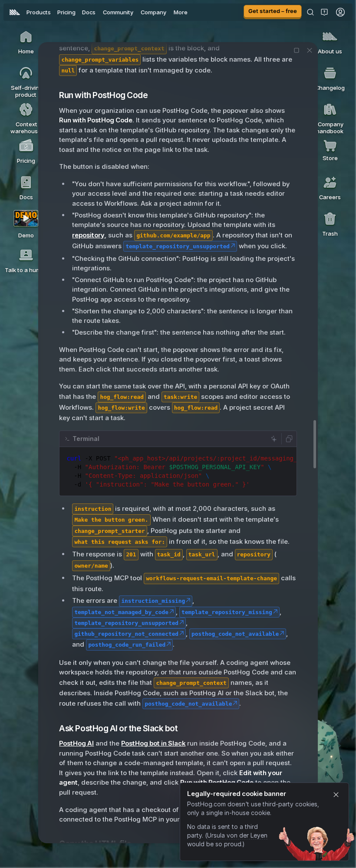Open the Store cart icon
This screenshot has width=356, height=868.
click(330, 146)
